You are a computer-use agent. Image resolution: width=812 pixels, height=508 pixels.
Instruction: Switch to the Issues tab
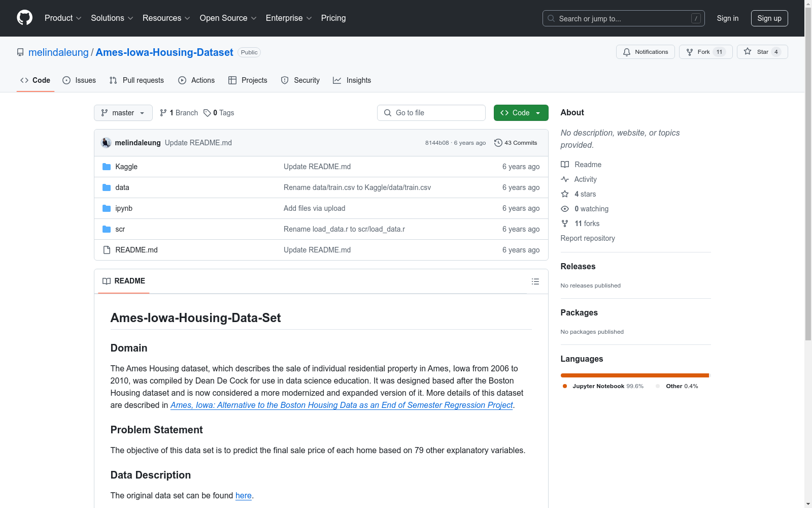point(79,80)
